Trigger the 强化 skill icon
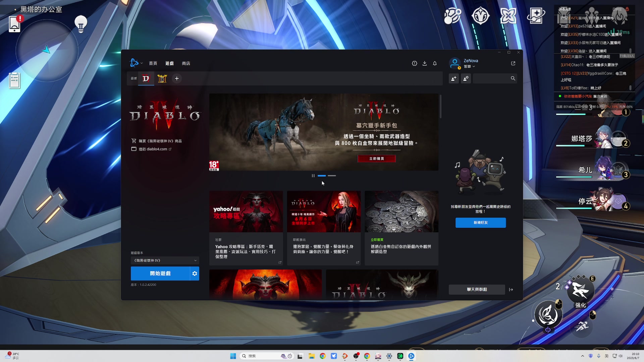 [x=581, y=290]
